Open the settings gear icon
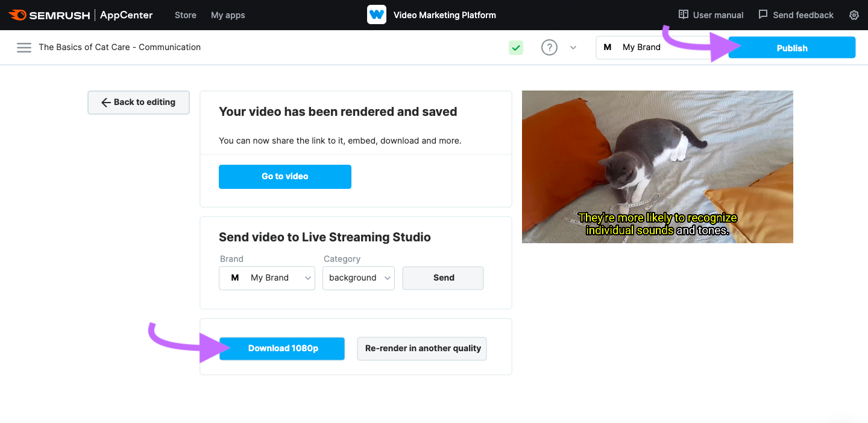 click(x=854, y=15)
